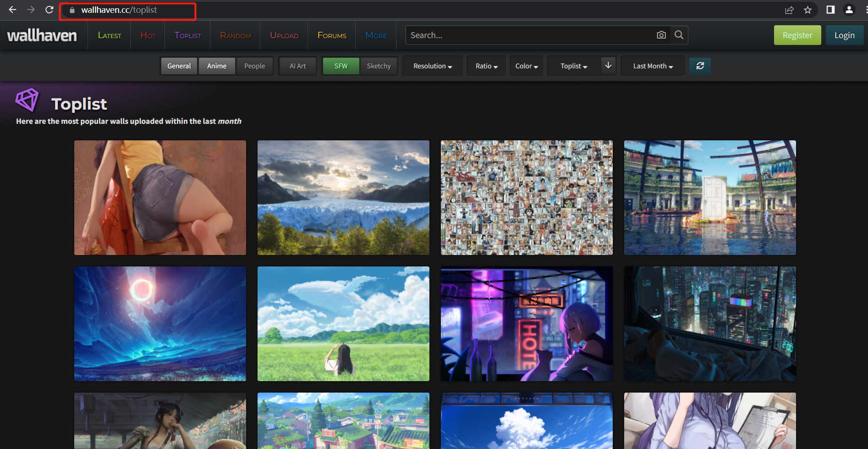Switch to the Hot tab

coord(148,35)
